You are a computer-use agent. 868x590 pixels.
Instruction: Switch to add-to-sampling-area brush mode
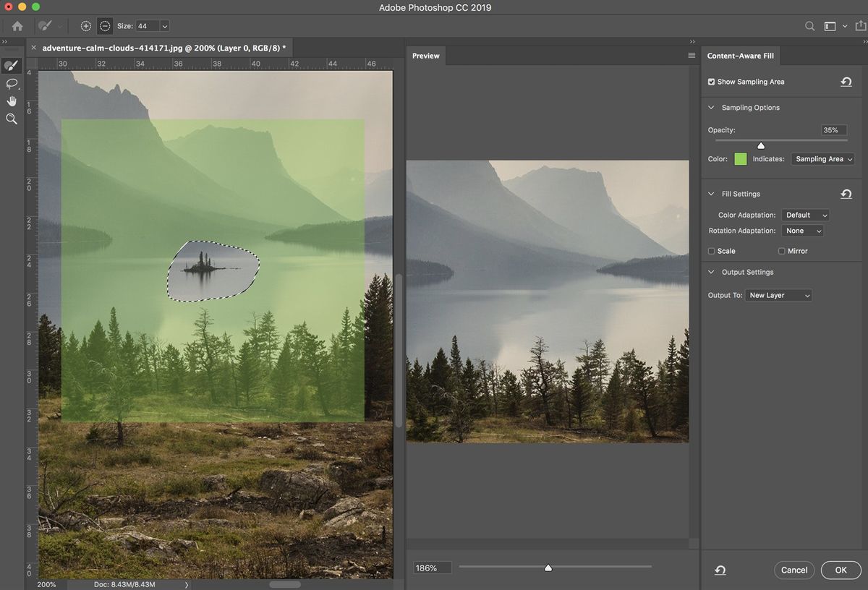85,25
